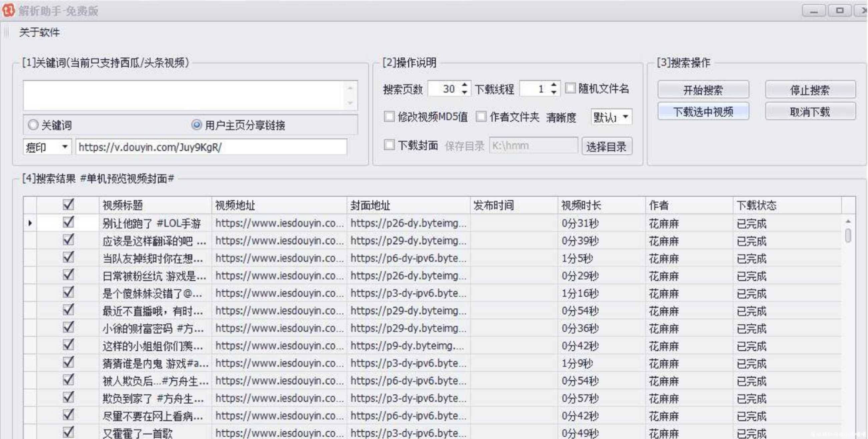Sort by 下载状态 column header

pyautogui.click(x=787, y=205)
